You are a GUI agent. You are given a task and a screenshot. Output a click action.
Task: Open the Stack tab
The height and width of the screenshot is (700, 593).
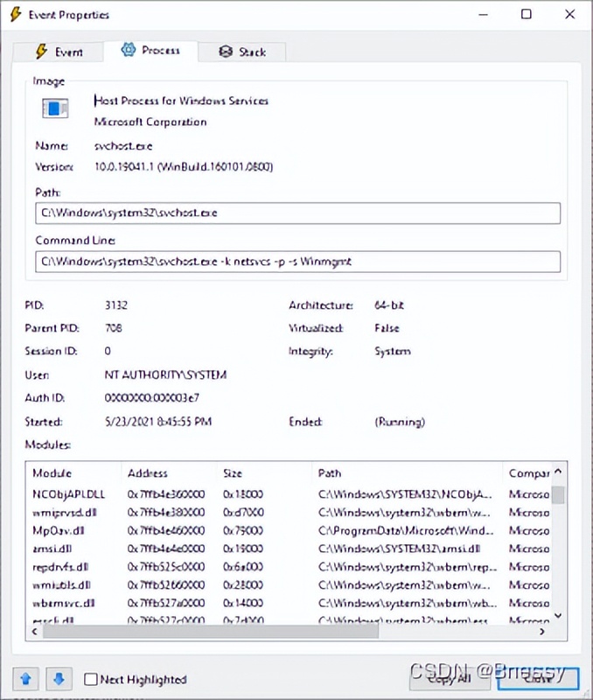coord(242,52)
